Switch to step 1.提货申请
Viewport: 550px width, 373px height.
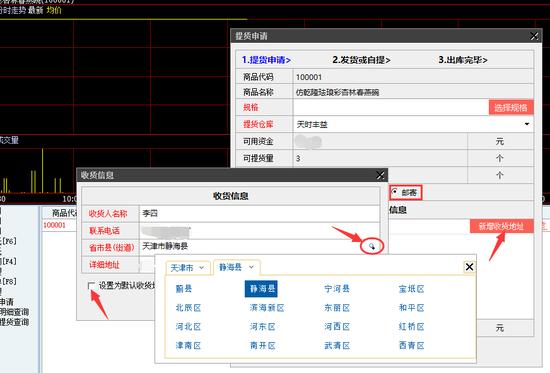(x=266, y=60)
